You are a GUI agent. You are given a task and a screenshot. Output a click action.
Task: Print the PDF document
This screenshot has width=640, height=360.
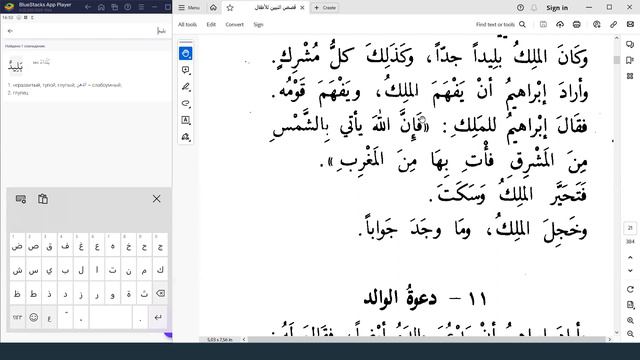(x=577, y=24)
